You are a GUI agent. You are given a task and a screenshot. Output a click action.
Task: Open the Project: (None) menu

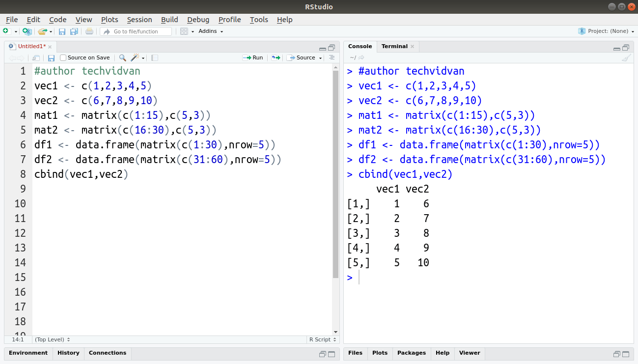[x=606, y=31]
